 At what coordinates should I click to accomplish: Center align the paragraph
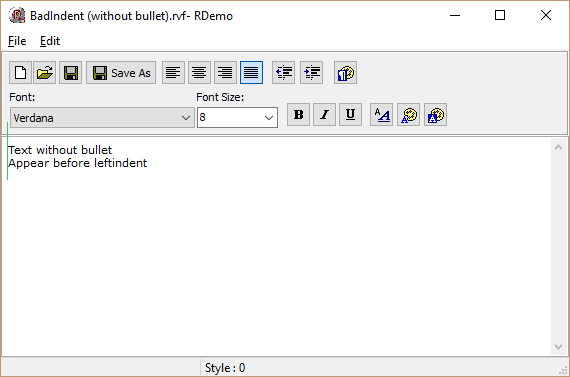(199, 73)
